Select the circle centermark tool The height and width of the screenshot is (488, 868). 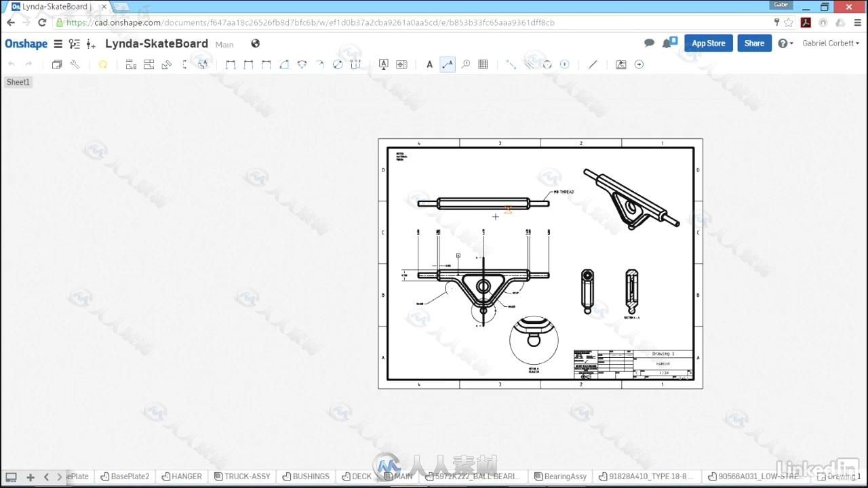tap(564, 64)
